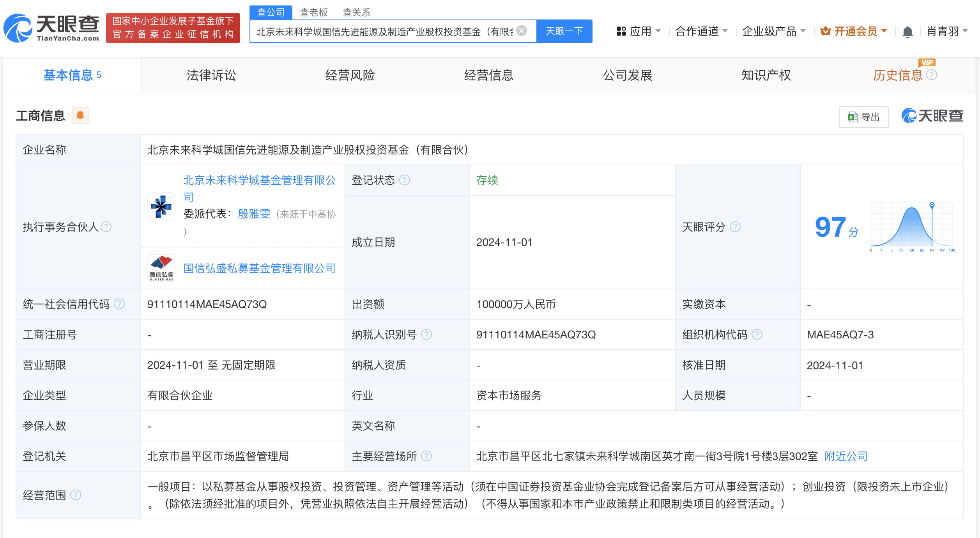
Task: Select the 100000万人民币 contribution value
Action: point(516,304)
